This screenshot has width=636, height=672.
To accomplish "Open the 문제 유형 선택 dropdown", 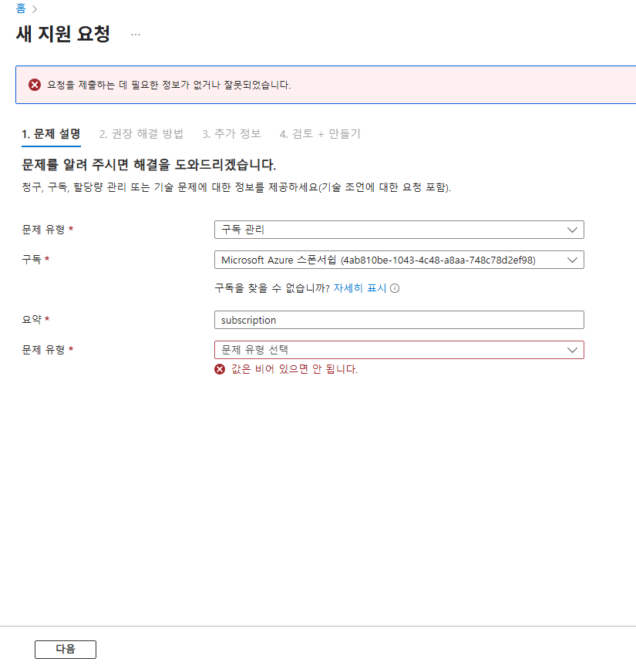I will pos(399,350).
